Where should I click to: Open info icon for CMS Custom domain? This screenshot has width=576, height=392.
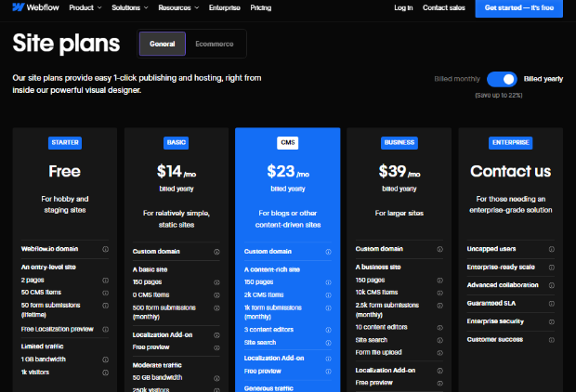click(x=328, y=252)
